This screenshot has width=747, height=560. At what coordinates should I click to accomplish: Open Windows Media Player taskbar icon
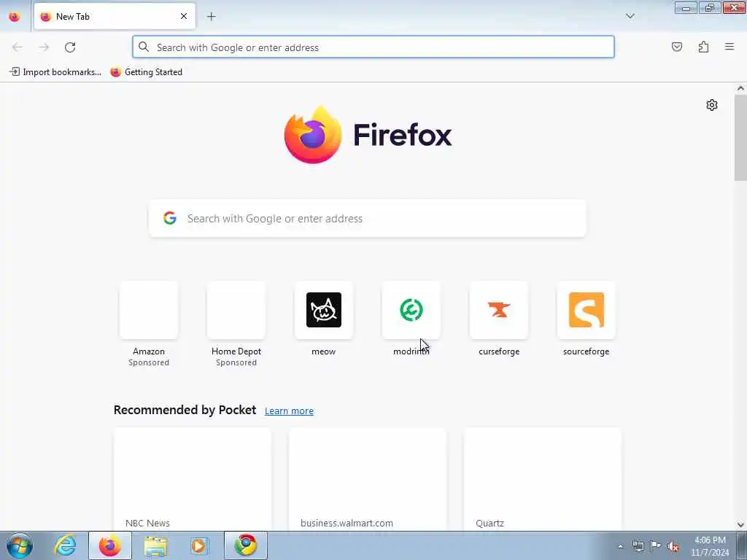(199, 545)
